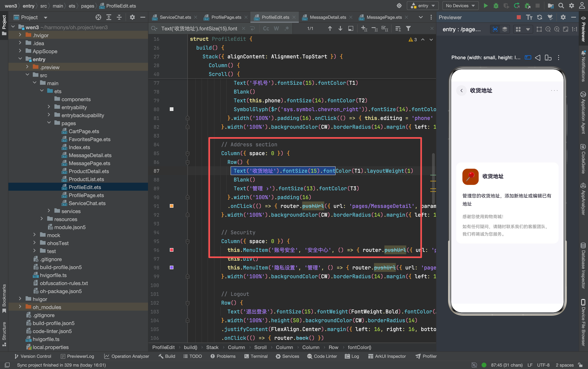Open Code Linter tool window
The height and width of the screenshot is (369, 588).
pos(322,356)
